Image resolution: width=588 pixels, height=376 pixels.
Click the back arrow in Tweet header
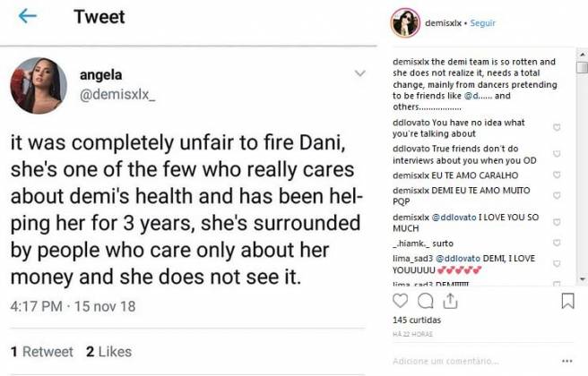[28, 16]
